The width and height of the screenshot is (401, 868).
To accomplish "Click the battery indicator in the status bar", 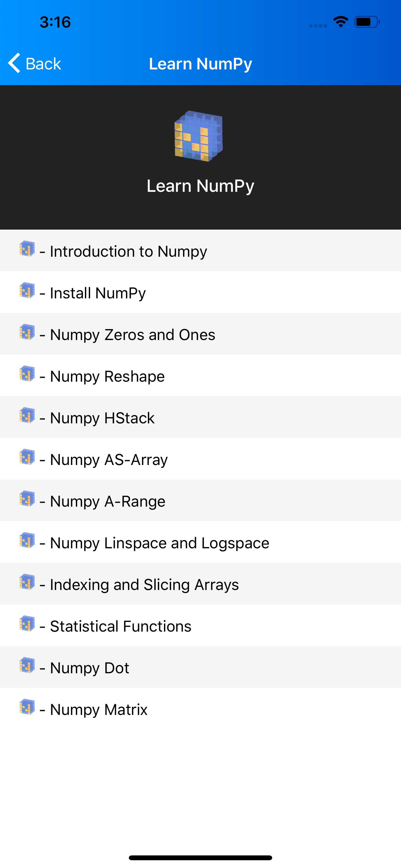I will click(x=366, y=22).
